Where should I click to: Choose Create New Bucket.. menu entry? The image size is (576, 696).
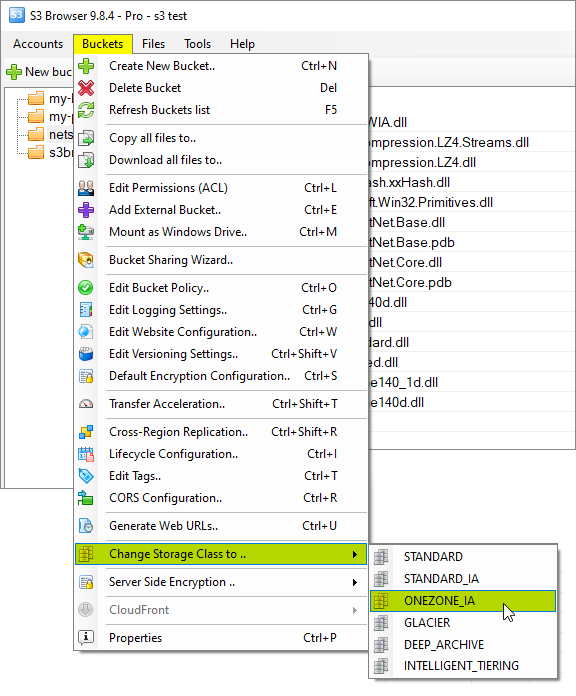[221, 66]
